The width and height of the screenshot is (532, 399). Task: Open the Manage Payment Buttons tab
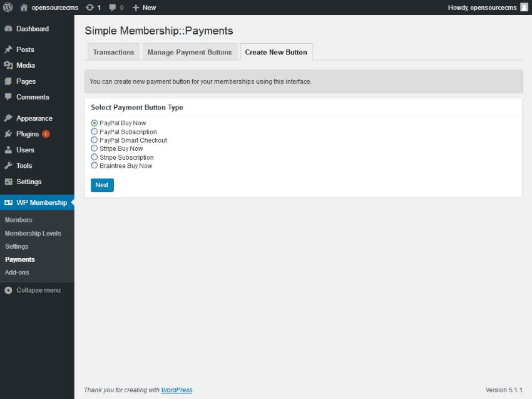[190, 52]
